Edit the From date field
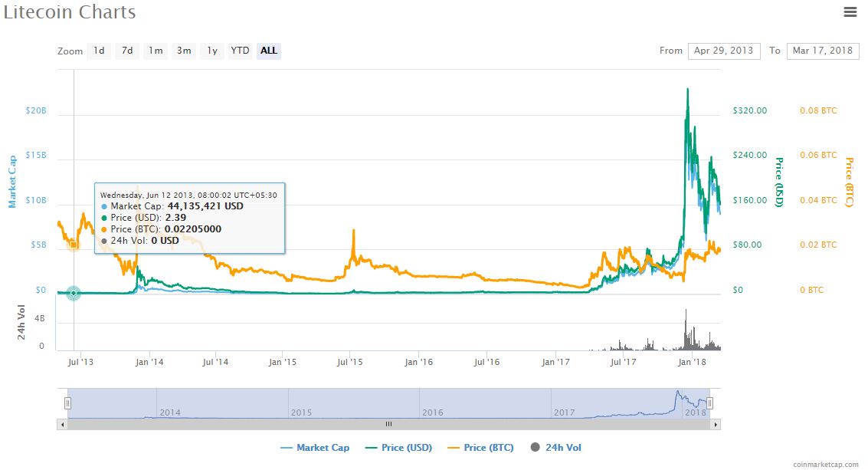 tap(724, 51)
